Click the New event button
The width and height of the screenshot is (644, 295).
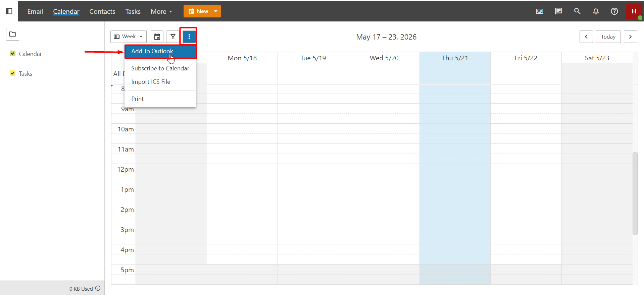[x=198, y=11]
